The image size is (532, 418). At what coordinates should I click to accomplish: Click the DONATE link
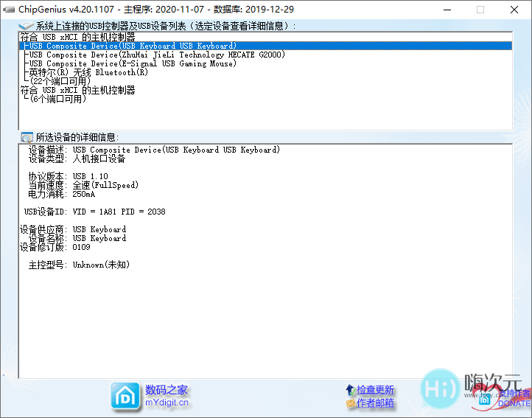514,403
